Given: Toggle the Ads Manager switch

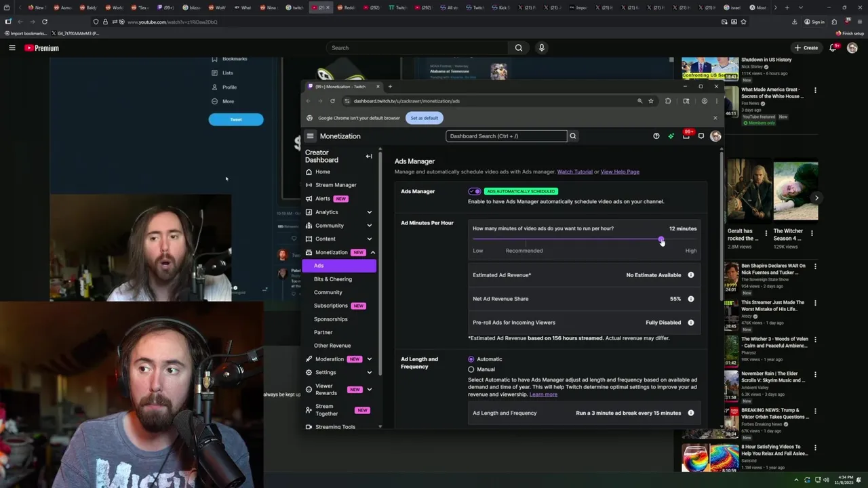Looking at the screenshot, I should 475,191.
